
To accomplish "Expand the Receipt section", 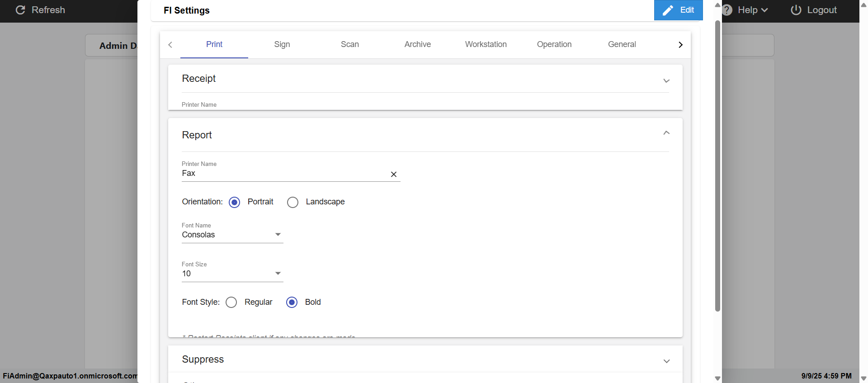I will point(666,81).
